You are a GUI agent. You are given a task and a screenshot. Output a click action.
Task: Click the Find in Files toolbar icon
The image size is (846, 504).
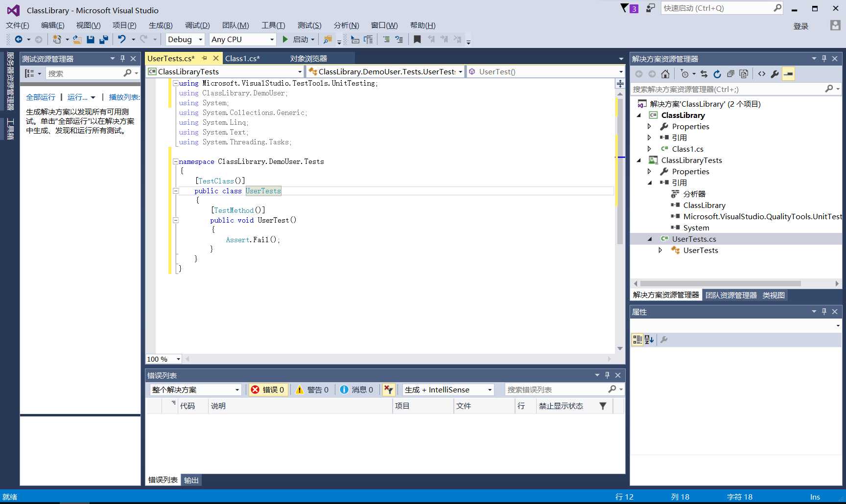[328, 39]
